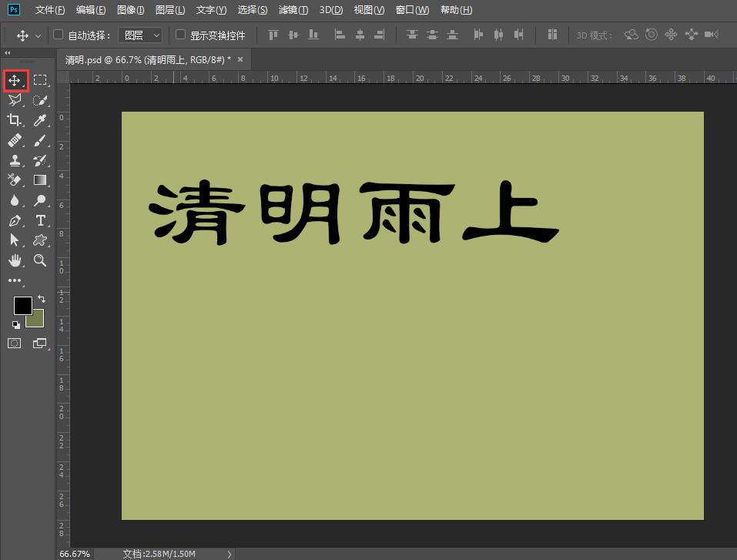Image resolution: width=737 pixels, height=560 pixels.
Task: Activate the Crop tool
Action: pos(15,119)
